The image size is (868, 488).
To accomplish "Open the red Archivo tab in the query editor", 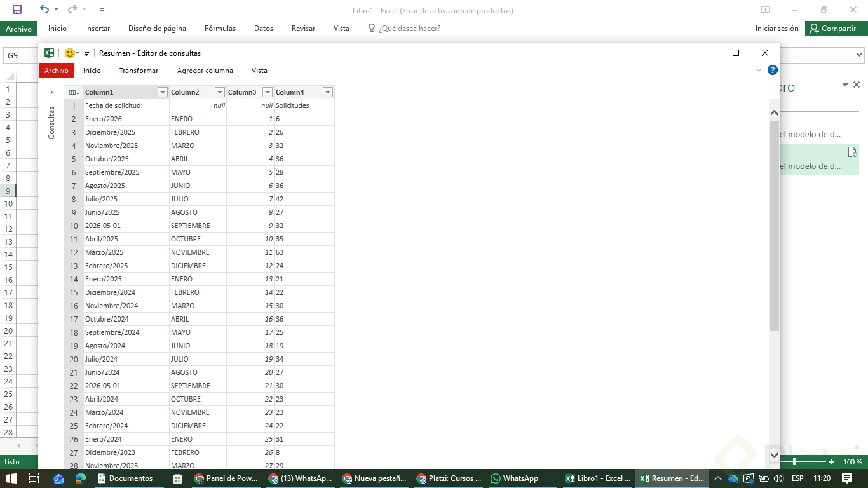I will coord(57,71).
